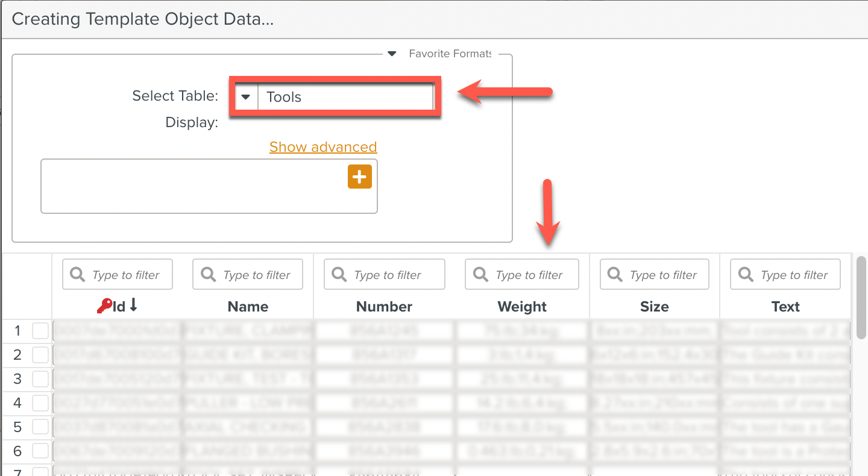Open the Select Table dropdown arrow

point(246,97)
